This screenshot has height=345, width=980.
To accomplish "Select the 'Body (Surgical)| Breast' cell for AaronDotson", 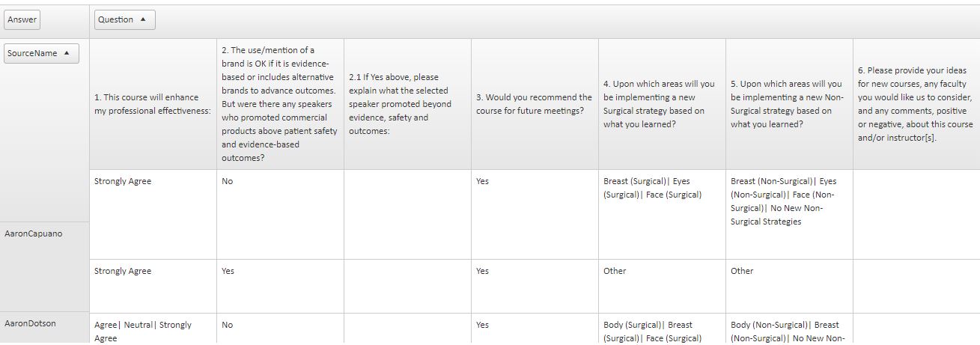I will click(663, 329).
